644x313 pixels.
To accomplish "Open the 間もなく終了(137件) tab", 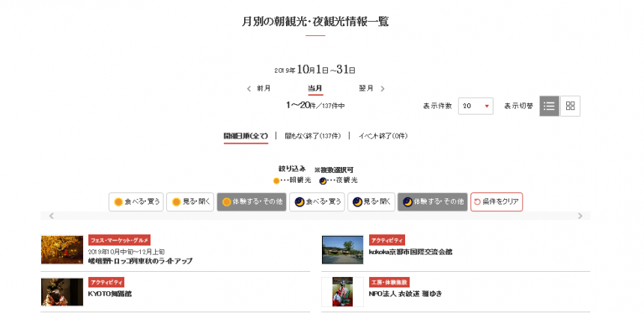I will pyautogui.click(x=312, y=136).
